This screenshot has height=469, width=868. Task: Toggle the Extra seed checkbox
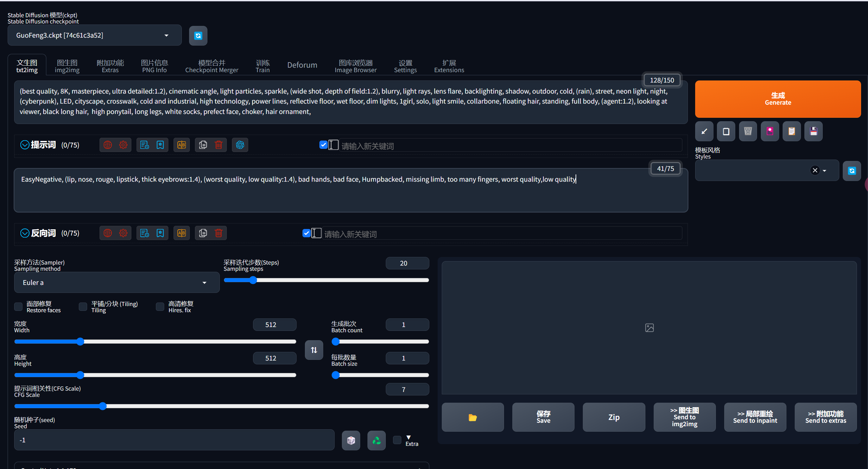click(397, 440)
